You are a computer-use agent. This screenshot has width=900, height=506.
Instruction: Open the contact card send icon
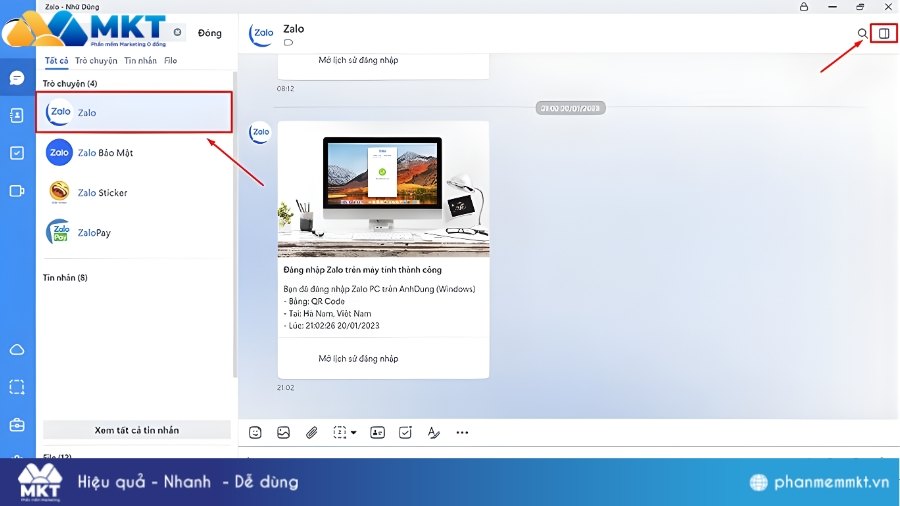click(377, 432)
